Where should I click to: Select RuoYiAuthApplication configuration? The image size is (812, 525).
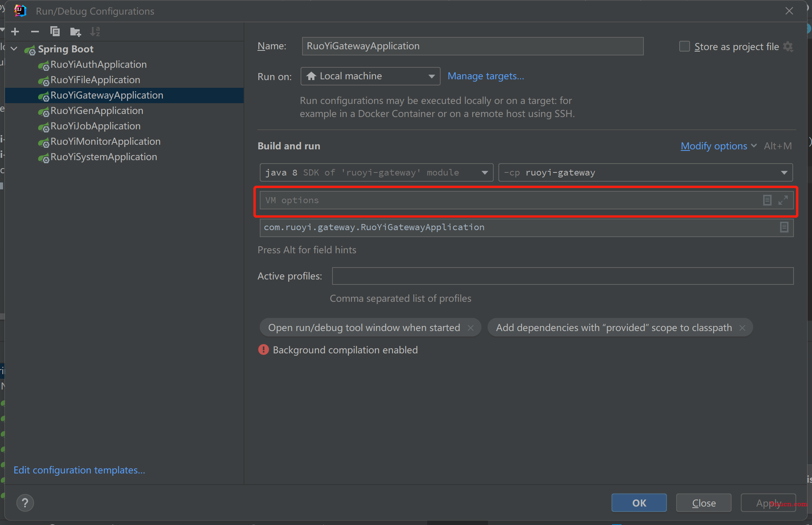point(99,65)
